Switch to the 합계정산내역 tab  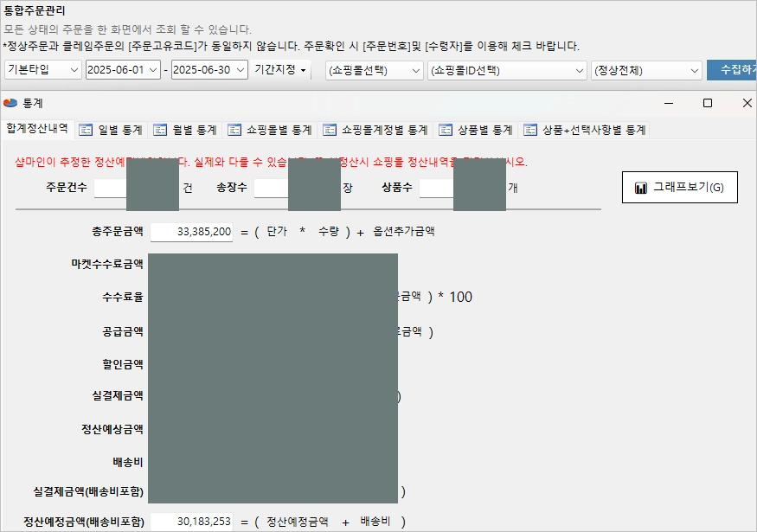click(37, 129)
